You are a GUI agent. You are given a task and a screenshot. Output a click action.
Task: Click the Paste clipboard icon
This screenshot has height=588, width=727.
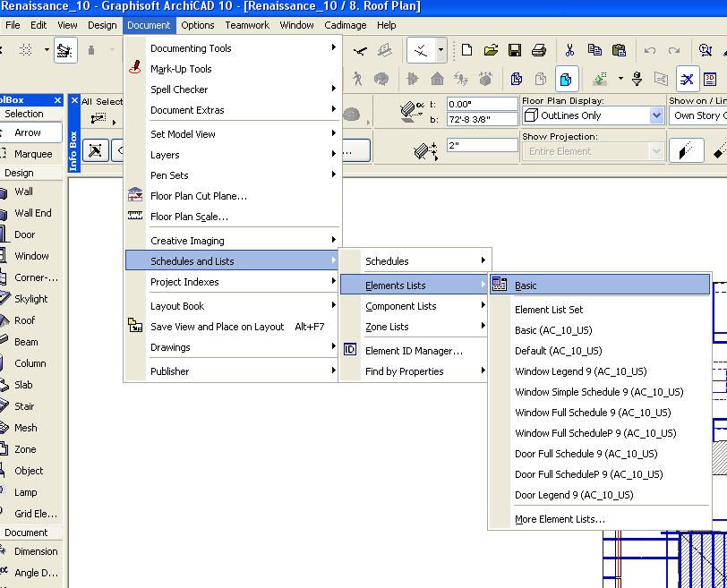point(619,51)
